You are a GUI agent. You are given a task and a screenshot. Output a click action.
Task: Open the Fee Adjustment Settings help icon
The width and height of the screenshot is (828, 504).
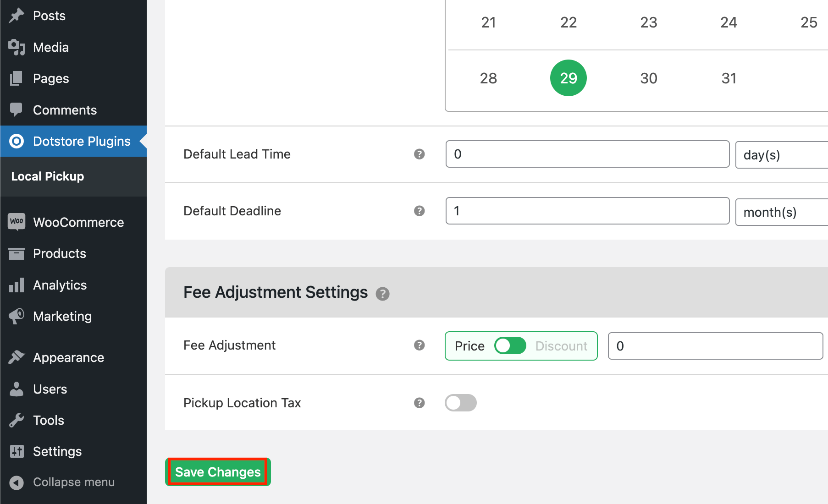point(383,294)
